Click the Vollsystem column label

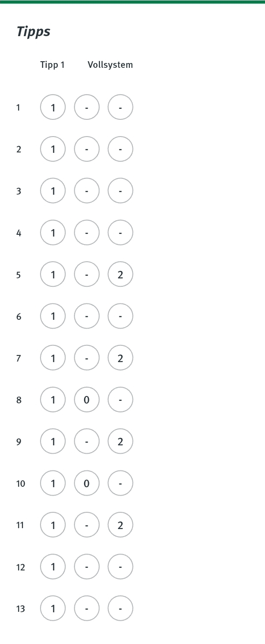tap(110, 65)
